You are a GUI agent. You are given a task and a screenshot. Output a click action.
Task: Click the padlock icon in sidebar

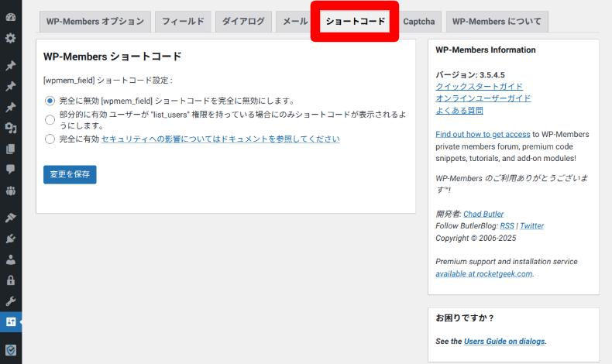coord(11,280)
